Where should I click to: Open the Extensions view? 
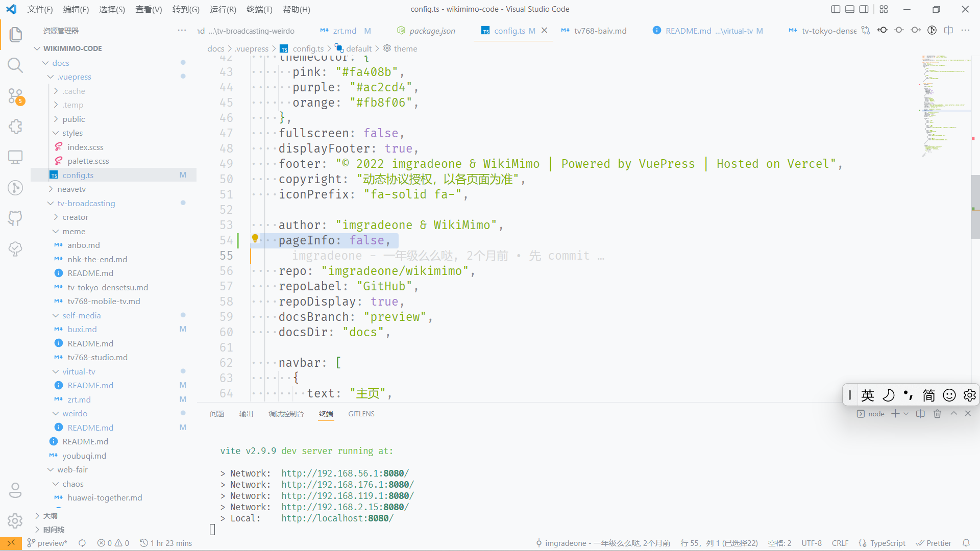point(15,127)
